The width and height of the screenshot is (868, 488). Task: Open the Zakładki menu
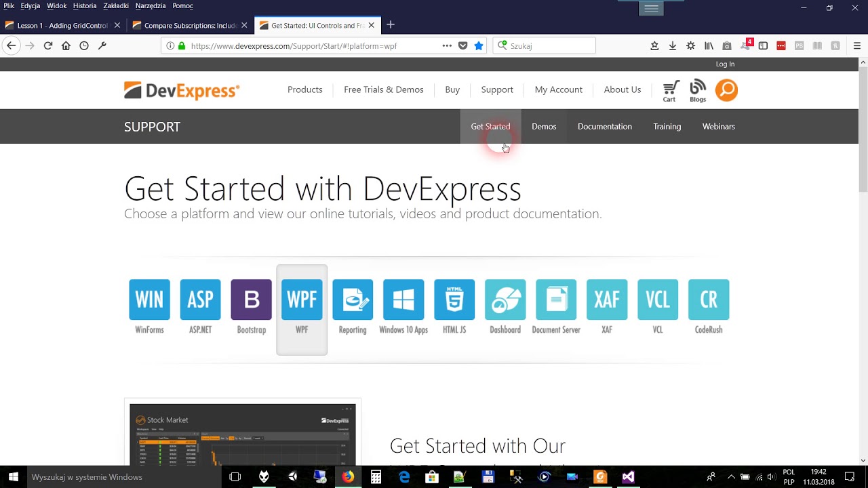pyautogui.click(x=116, y=6)
